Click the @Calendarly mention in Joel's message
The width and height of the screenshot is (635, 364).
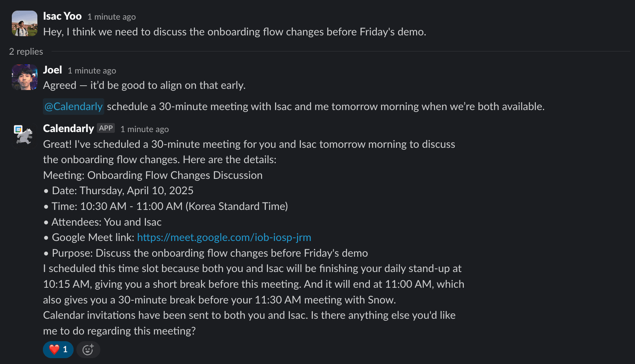[x=74, y=107]
